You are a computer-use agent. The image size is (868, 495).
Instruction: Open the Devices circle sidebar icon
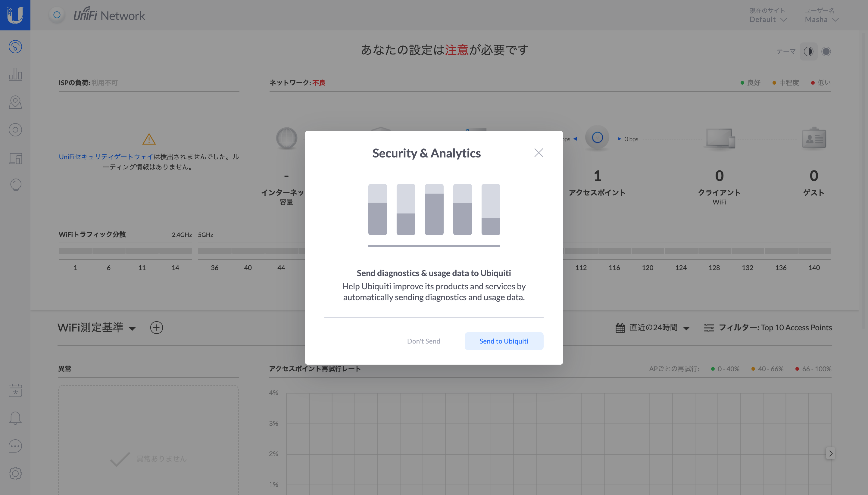15,129
